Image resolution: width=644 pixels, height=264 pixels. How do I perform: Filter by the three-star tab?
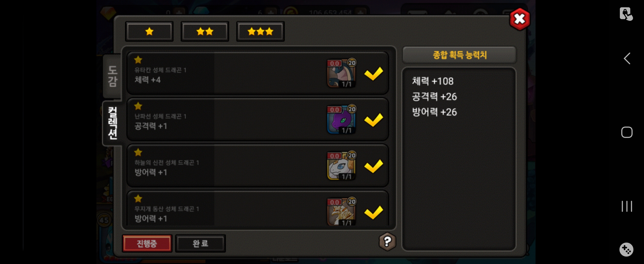point(260,32)
